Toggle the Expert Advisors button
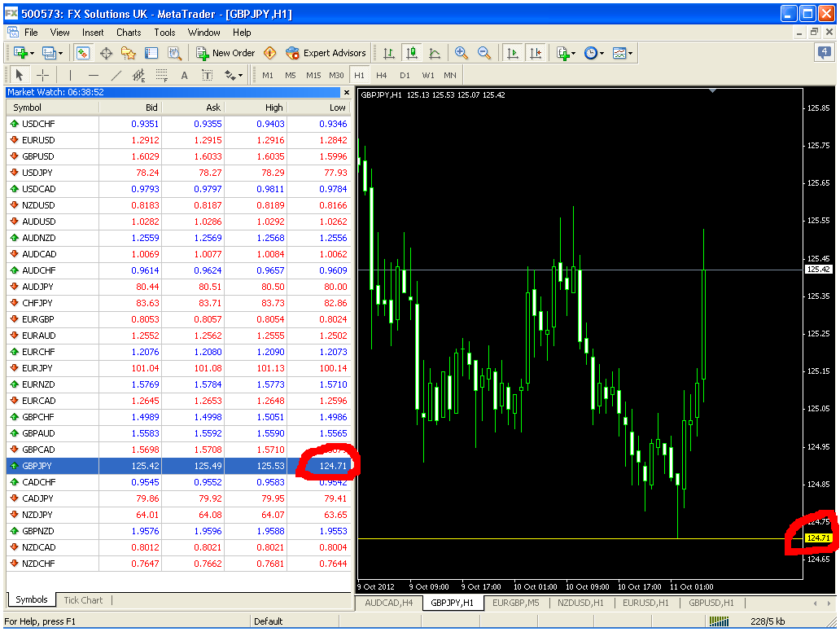 point(326,53)
